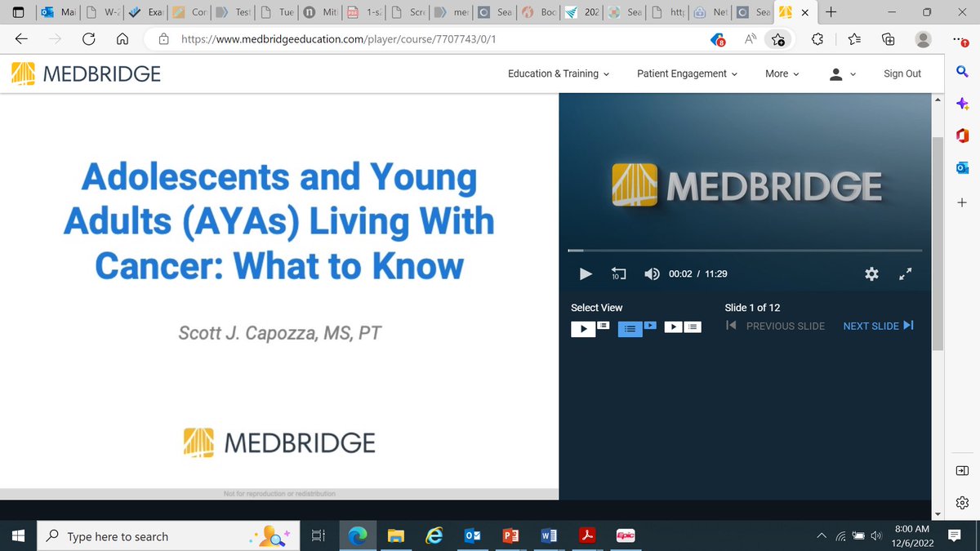Rewind the video 10 seconds

[x=618, y=274]
